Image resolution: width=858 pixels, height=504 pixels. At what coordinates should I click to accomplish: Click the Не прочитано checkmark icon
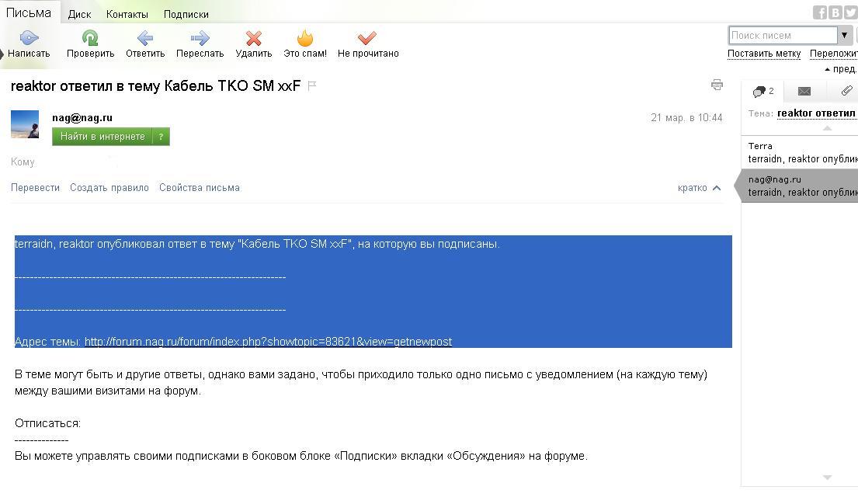click(x=366, y=38)
